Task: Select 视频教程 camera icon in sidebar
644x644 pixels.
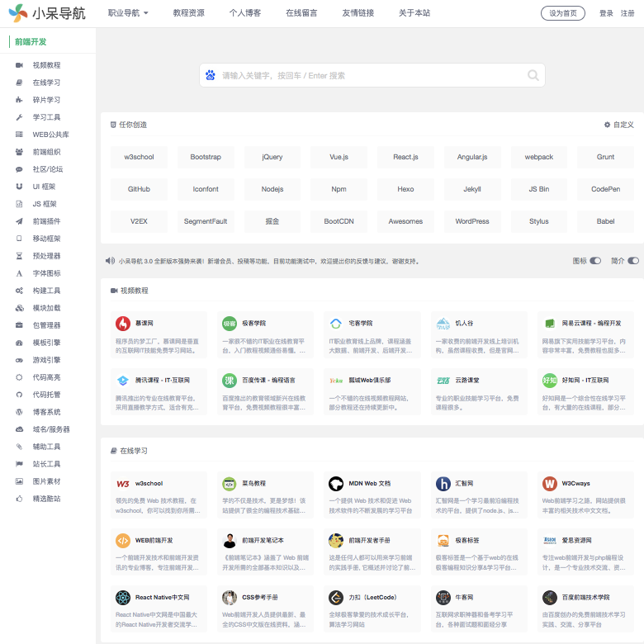Action: [x=19, y=65]
